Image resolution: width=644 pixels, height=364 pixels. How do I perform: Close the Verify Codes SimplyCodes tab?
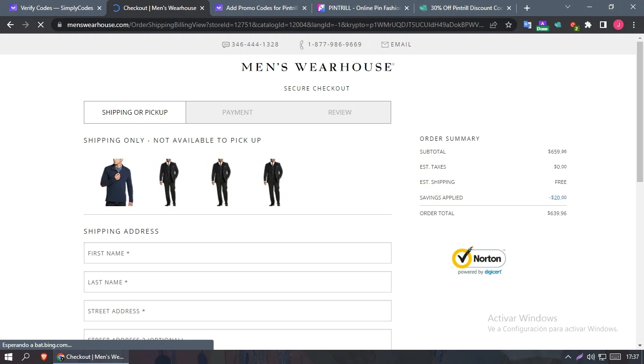99,8
